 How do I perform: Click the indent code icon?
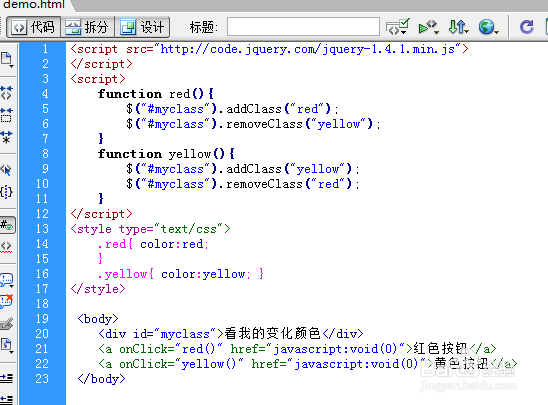tap(7, 378)
